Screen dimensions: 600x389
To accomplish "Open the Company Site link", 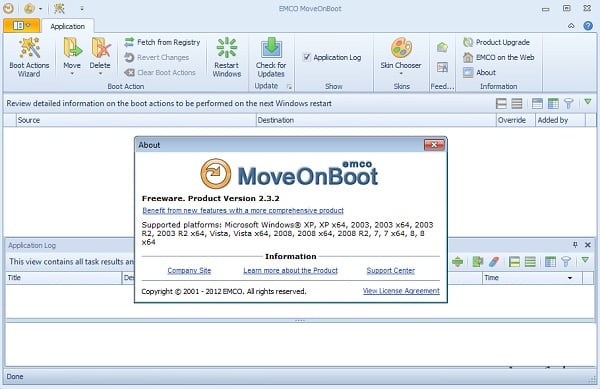I will pyautogui.click(x=189, y=270).
